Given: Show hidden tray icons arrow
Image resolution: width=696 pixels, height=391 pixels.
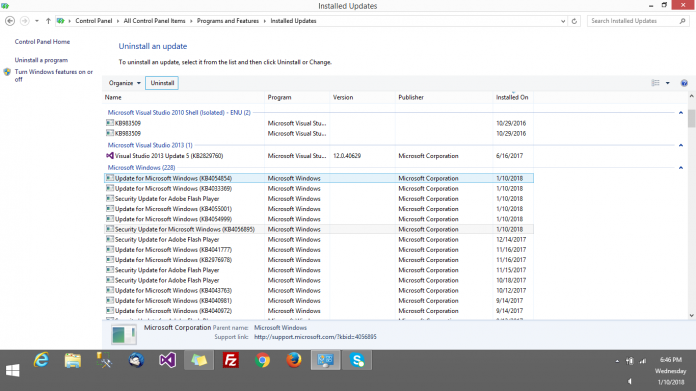Looking at the screenshot, I should tap(617, 361).
